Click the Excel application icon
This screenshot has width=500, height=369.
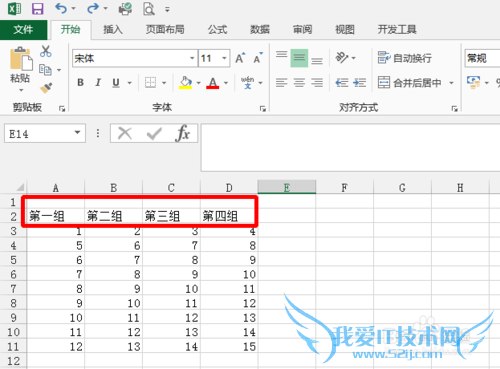14,9
